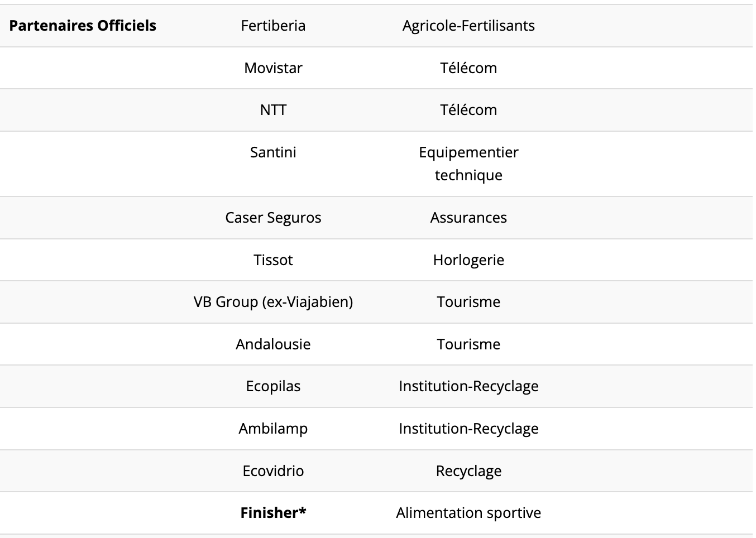Click the Partenaires Officiels header cell
Screen dimensions: 756x538
(83, 26)
